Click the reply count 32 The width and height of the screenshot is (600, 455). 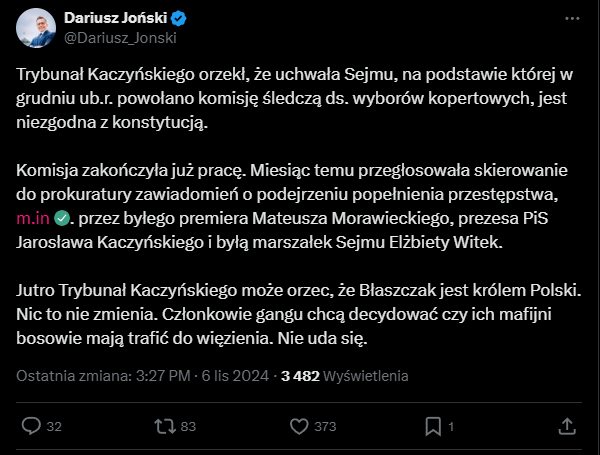point(54,427)
